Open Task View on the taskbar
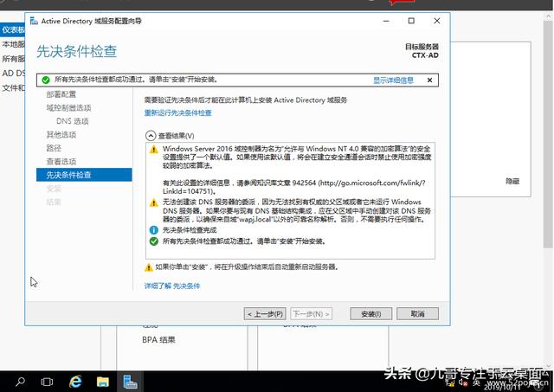The image size is (554, 392). coord(47,382)
